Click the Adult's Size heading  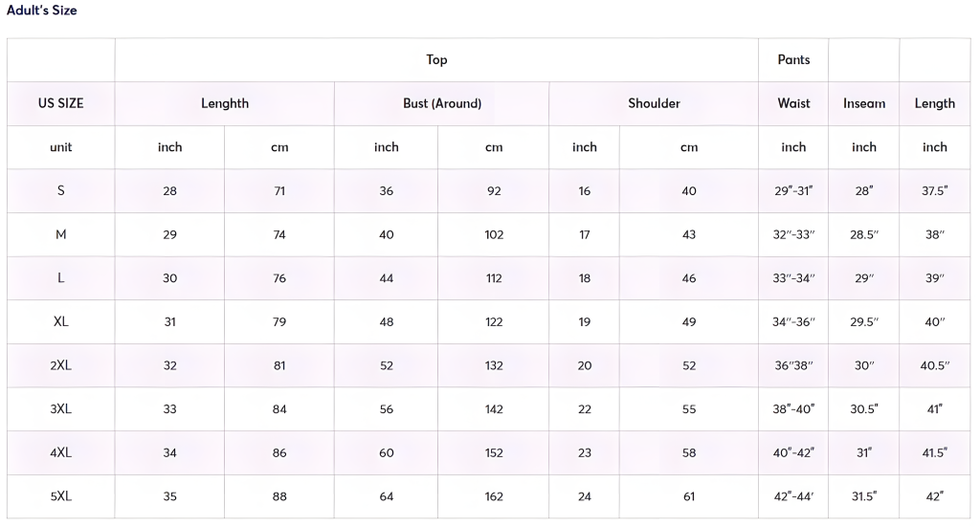pos(42,10)
